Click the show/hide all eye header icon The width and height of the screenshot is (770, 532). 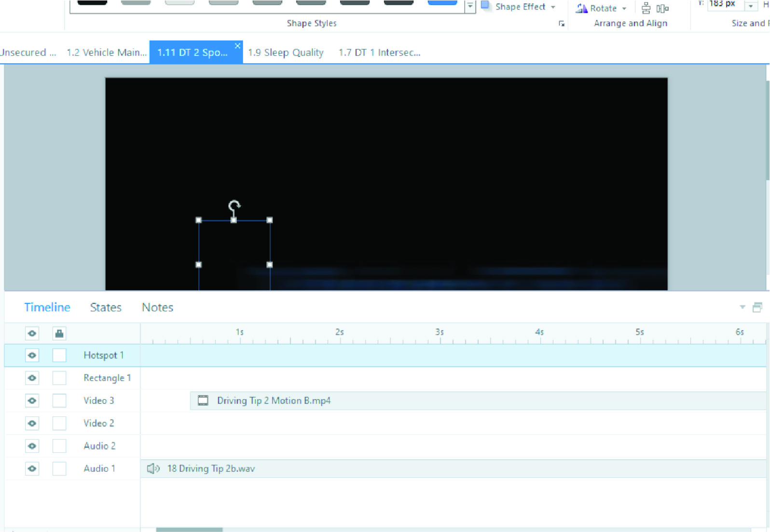coord(32,333)
